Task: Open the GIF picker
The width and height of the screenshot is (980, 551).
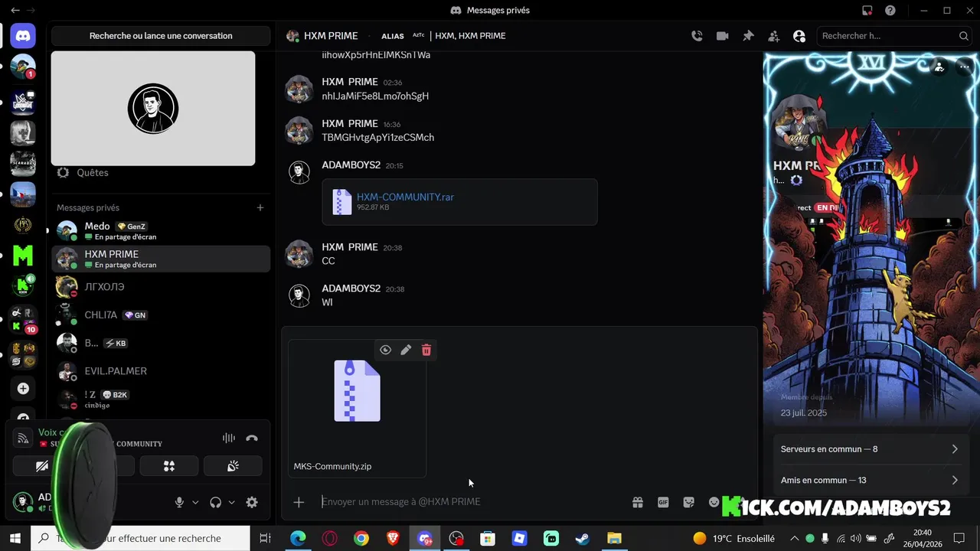Action: coord(663,502)
